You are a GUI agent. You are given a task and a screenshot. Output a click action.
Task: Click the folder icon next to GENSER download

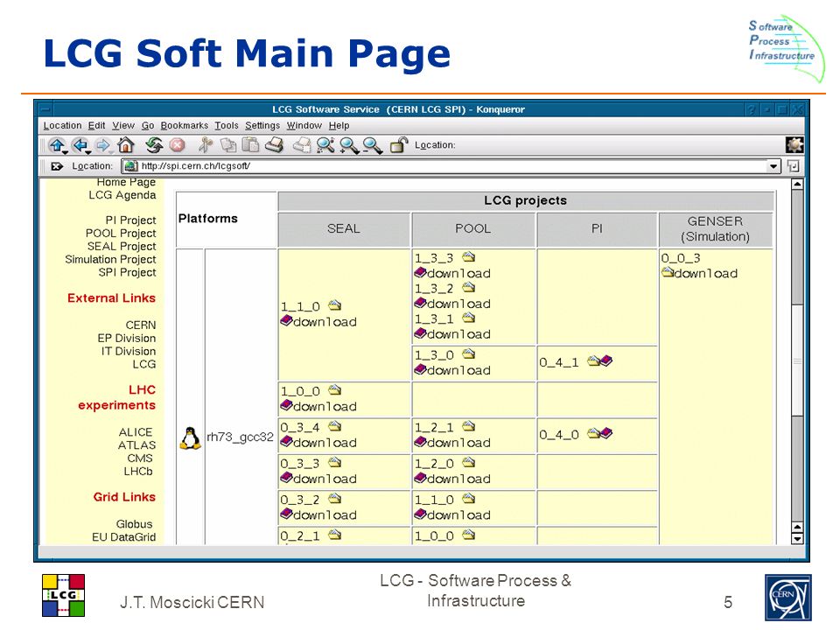pos(668,273)
